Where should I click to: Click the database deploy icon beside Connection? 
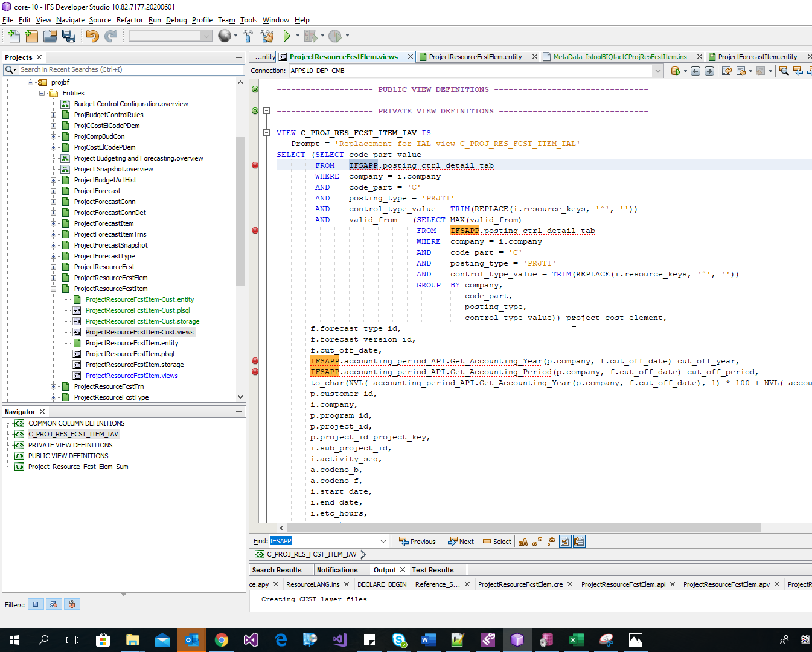[676, 71]
